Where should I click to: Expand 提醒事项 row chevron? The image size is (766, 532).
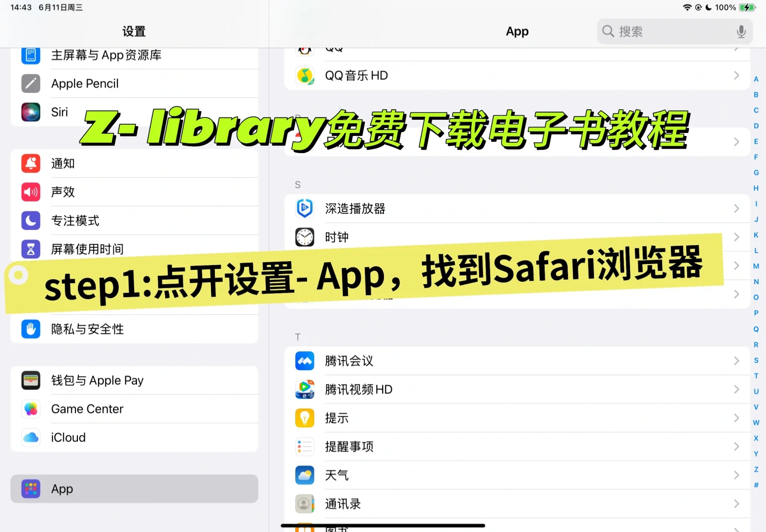(x=736, y=447)
